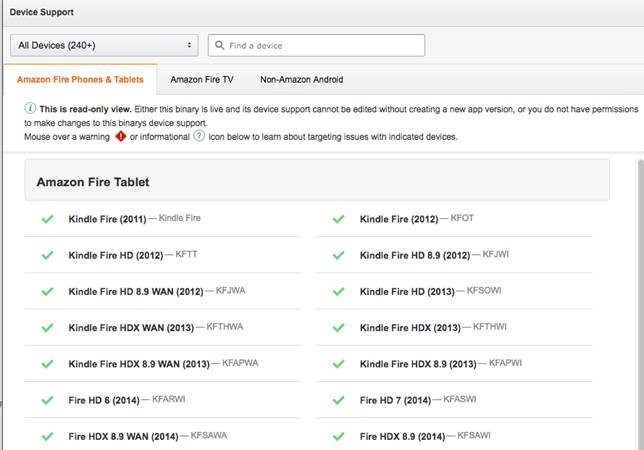This screenshot has width=644, height=450.
Task: Click checkmark for Kindle Fire HD 8.9 WAN (2012)
Action: point(48,291)
